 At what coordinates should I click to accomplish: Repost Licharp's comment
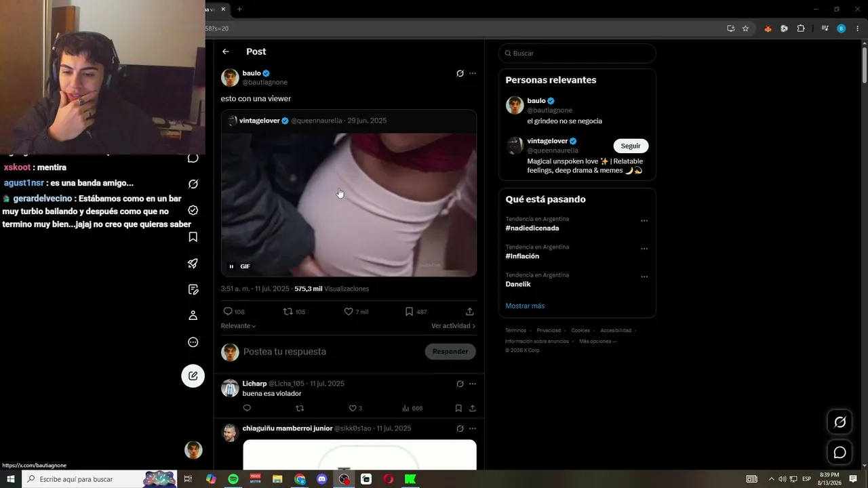tap(300, 408)
